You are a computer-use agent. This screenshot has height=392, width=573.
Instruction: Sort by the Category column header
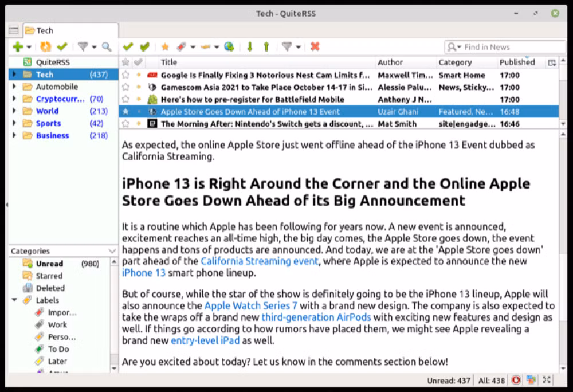point(467,62)
